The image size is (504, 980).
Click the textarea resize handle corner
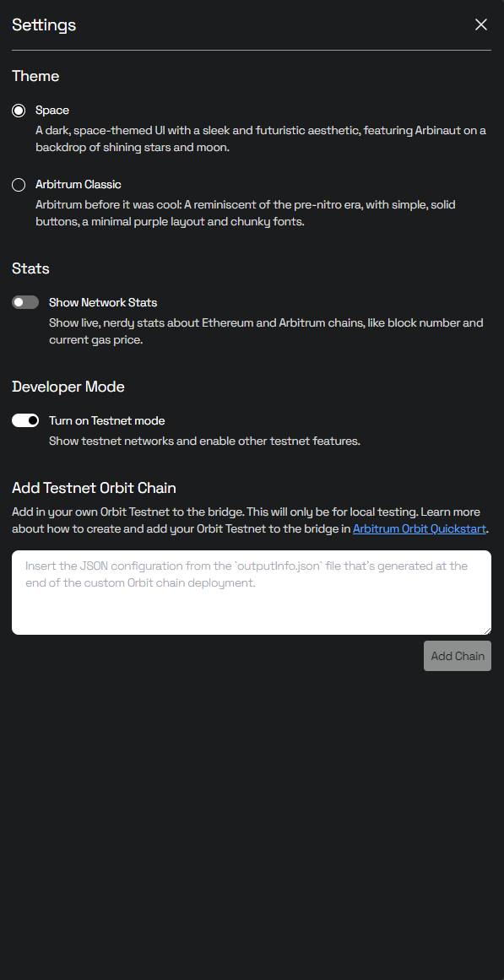click(x=487, y=631)
